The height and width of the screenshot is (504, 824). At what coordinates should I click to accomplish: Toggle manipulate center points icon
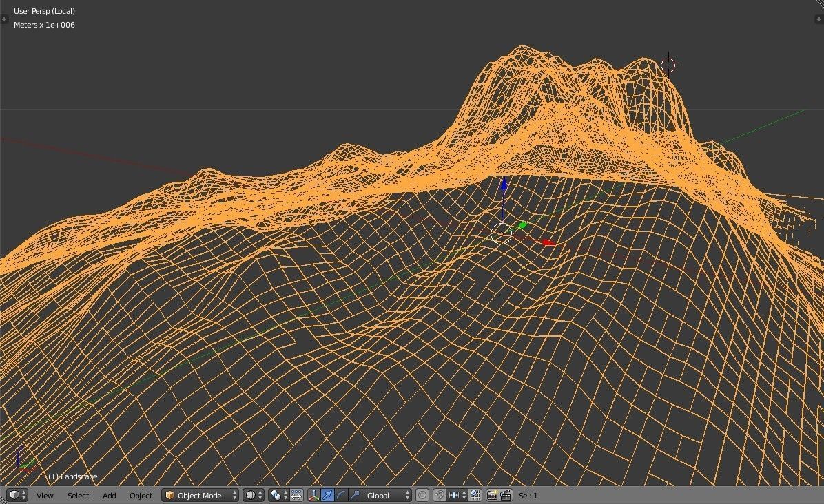point(296,495)
